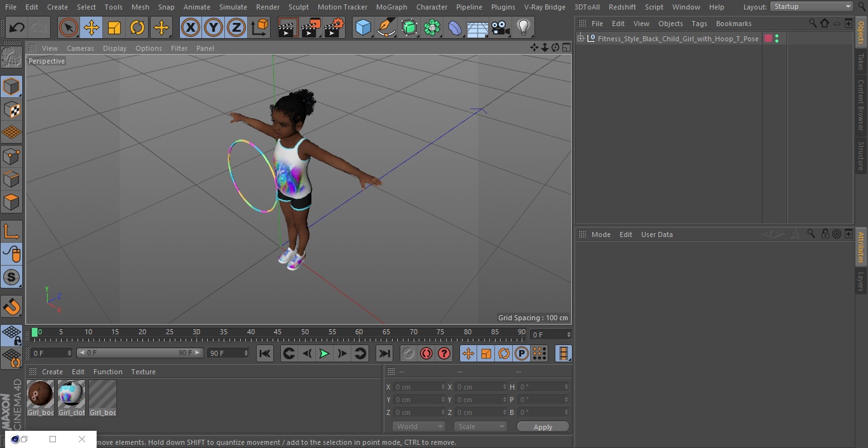
Task: Click the end frame 90 F field
Action: 228,353
